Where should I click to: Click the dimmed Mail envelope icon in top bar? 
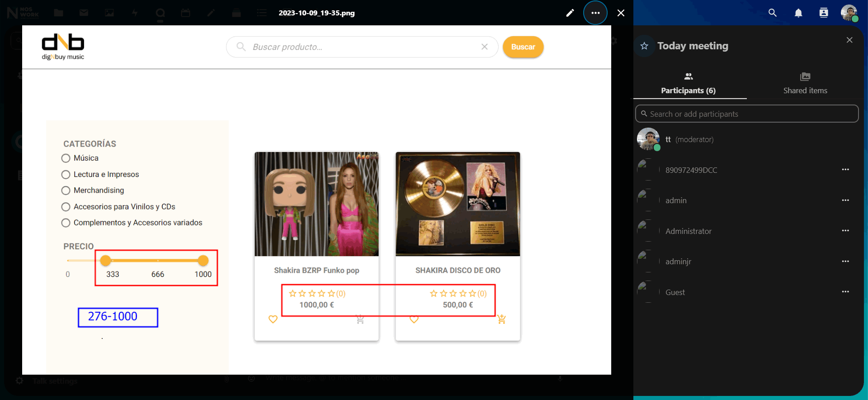pos(84,13)
